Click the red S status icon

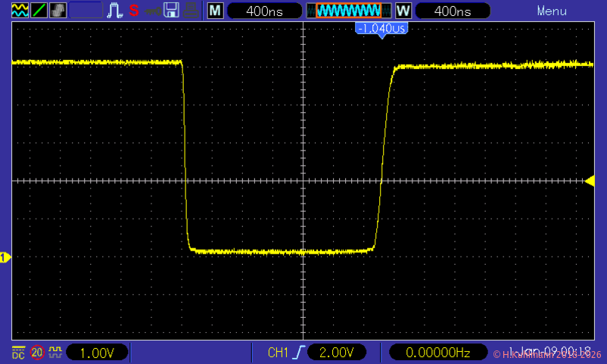(x=134, y=11)
